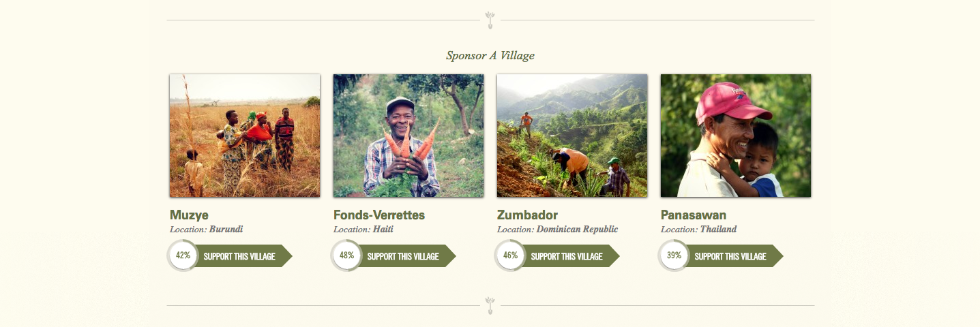Click the plant icon on top divider

tap(490, 20)
